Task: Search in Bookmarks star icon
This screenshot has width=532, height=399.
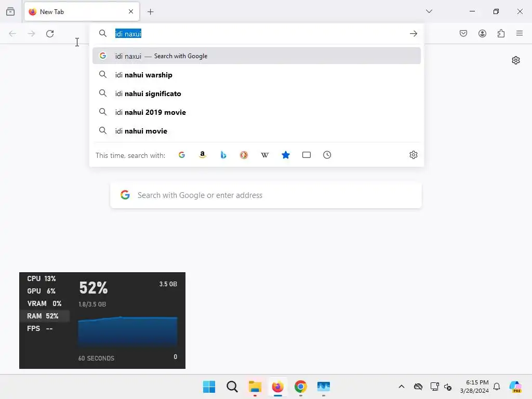Action: point(286,155)
